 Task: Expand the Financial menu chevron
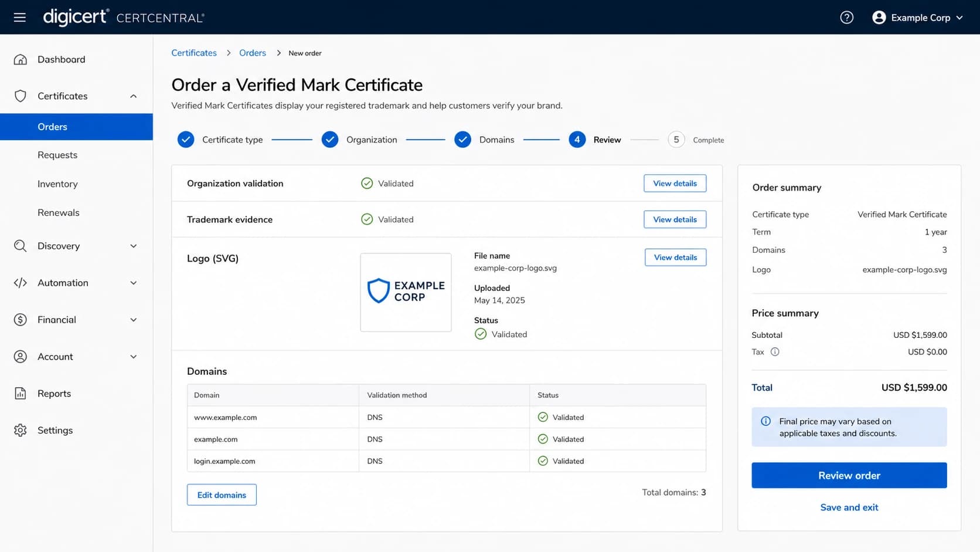coord(134,320)
